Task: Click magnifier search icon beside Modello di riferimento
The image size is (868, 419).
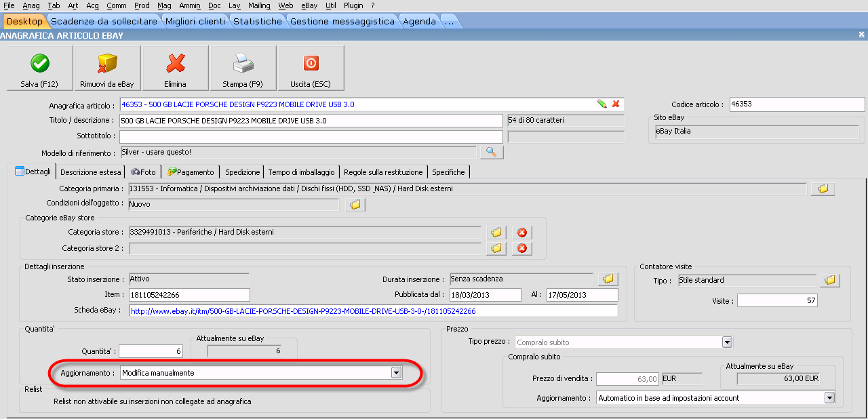Action: (491, 152)
